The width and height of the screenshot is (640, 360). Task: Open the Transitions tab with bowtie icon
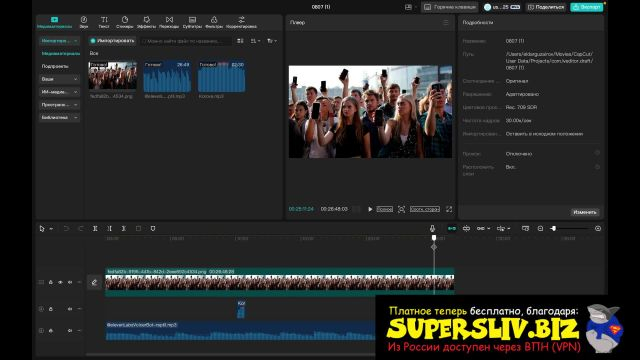point(169,22)
